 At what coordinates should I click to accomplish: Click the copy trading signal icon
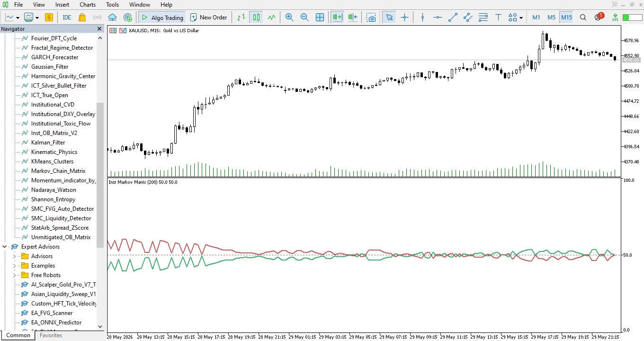click(128, 18)
